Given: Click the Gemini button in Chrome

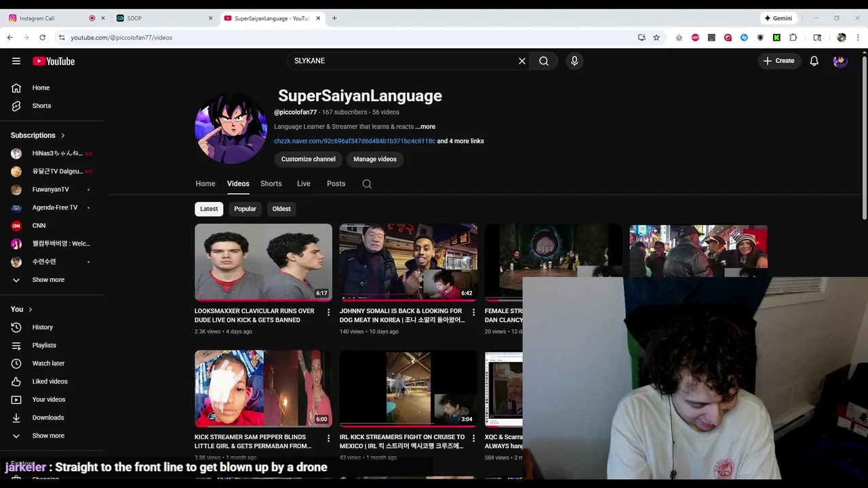Looking at the screenshot, I should click(778, 18).
